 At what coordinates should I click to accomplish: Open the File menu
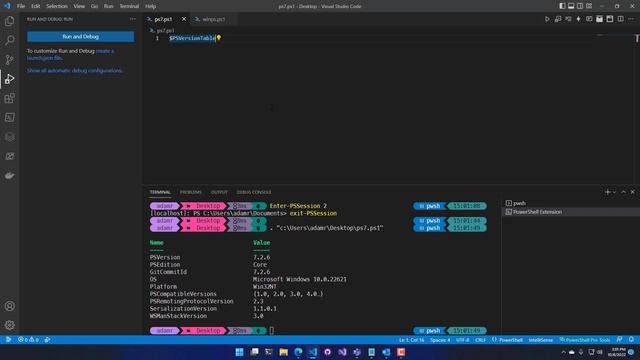[21, 6]
